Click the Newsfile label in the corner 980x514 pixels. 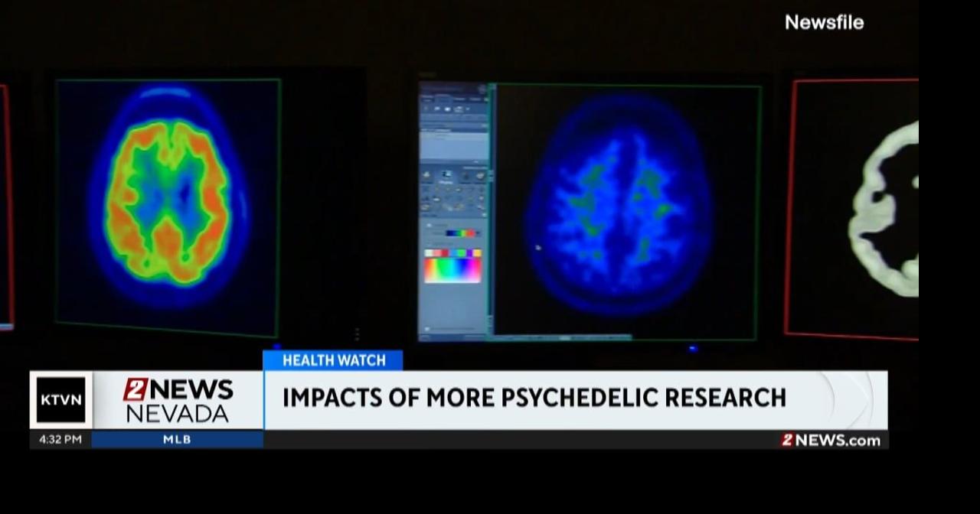coord(824,22)
